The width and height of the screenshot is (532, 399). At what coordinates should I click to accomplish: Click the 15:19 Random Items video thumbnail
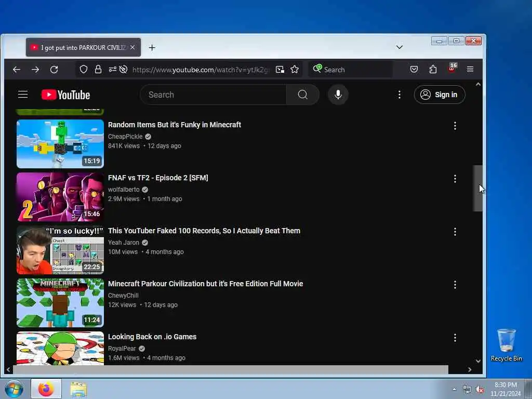(x=60, y=144)
